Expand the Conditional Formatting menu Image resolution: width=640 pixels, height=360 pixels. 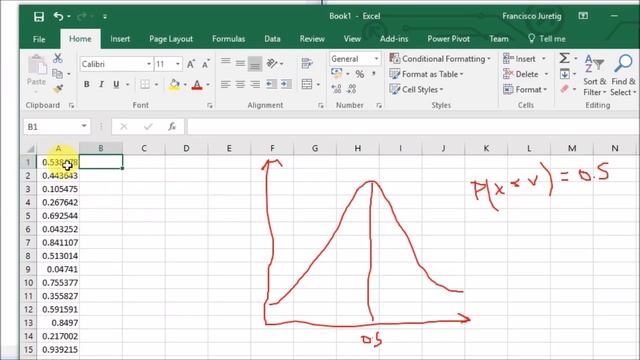440,59
